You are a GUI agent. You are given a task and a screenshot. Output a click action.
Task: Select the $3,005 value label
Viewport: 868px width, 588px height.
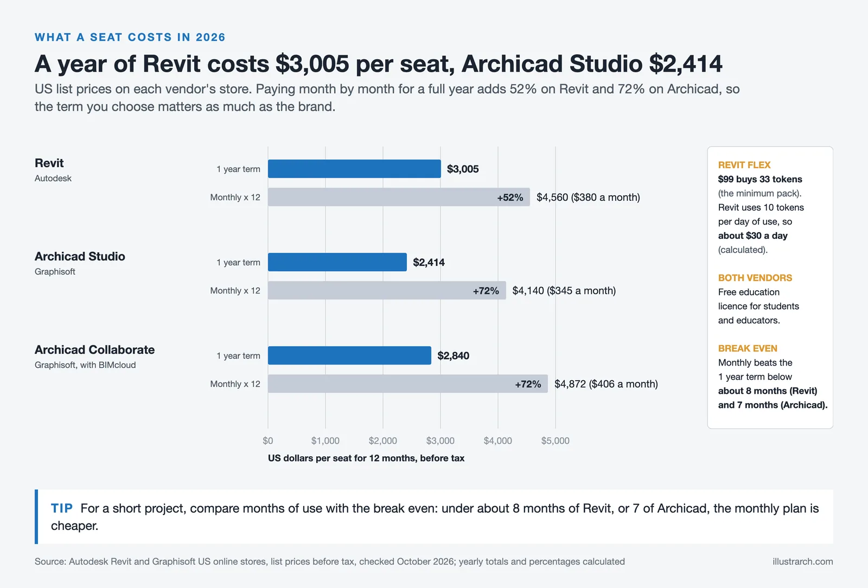463,169
